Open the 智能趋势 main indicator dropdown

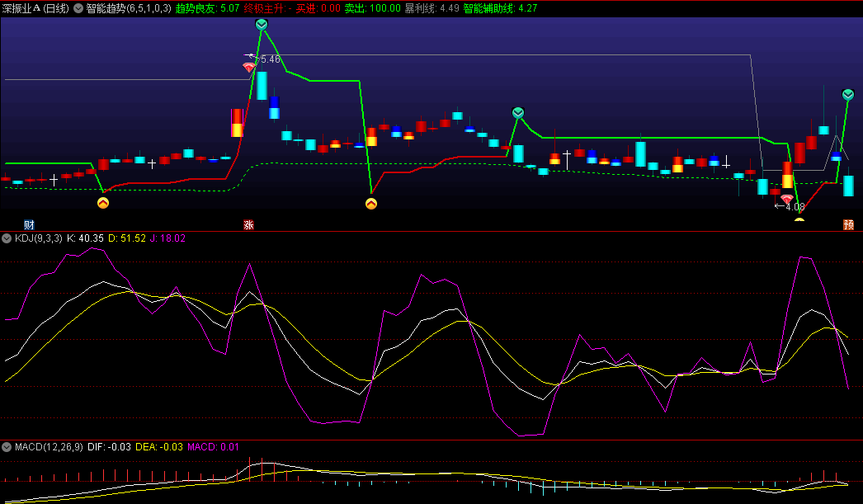pyautogui.click(x=78, y=8)
